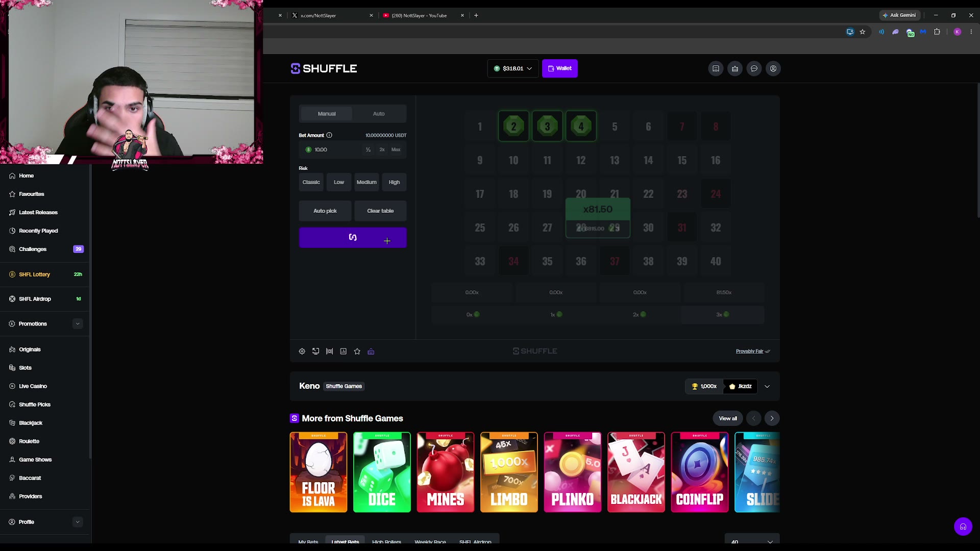Click the theatre mode icon below the game
Viewport: 980px width, 551px height.
point(316,352)
